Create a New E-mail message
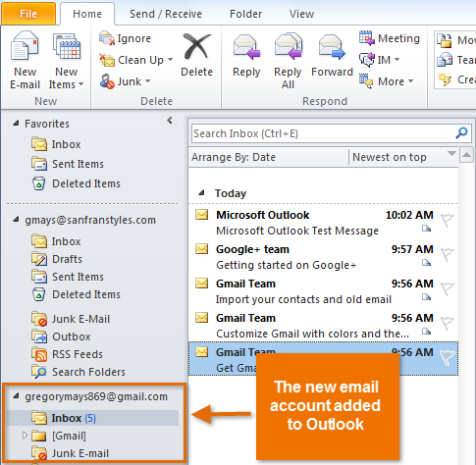The height and width of the screenshot is (465, 476). click(x=25, y=60)
